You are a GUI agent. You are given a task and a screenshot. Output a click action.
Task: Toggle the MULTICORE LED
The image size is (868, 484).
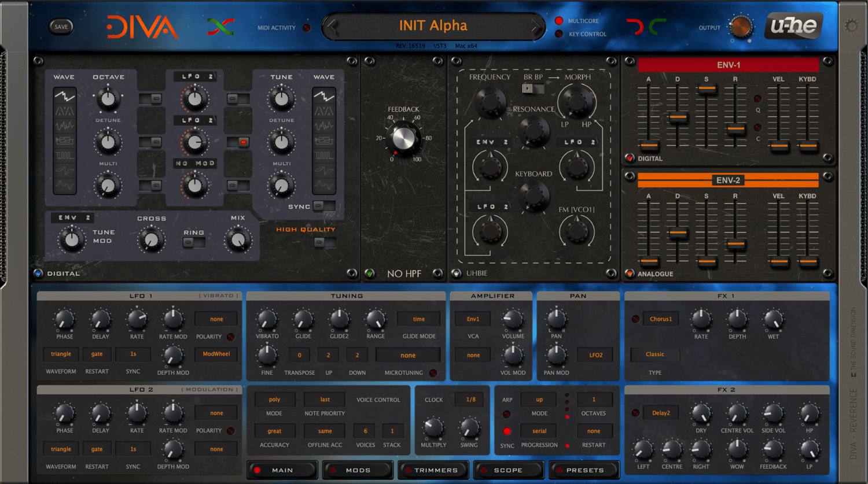coord(559,21)
